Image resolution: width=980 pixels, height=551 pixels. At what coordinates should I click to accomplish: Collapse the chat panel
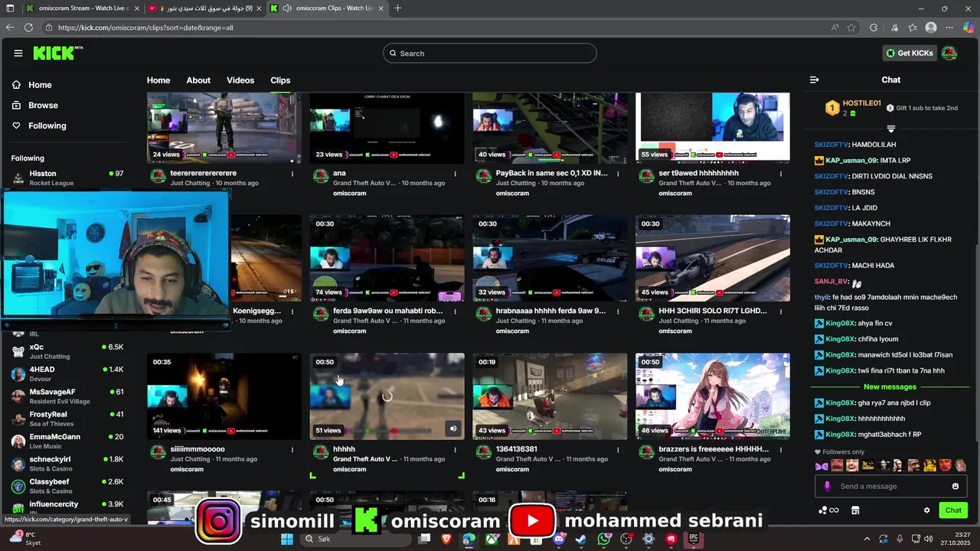[814, 80]
